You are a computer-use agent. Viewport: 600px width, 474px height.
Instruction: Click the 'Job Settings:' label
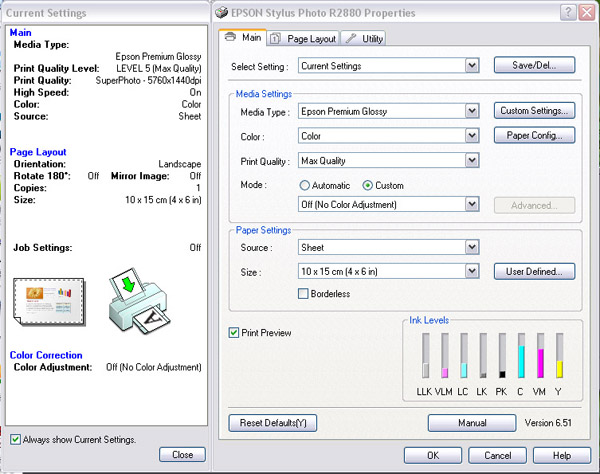[x=42, y=248]
